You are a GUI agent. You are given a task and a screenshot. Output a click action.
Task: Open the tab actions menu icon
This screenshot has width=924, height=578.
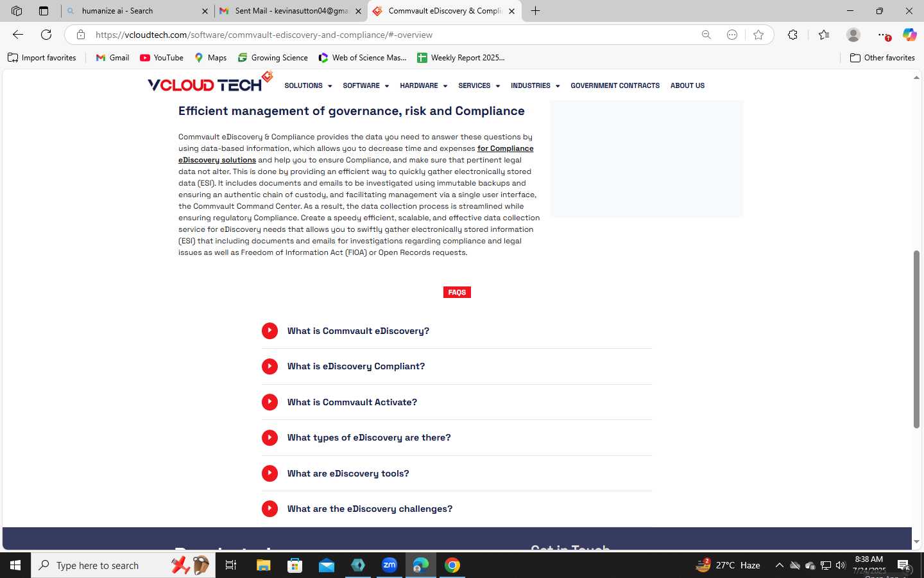(44, 11)
